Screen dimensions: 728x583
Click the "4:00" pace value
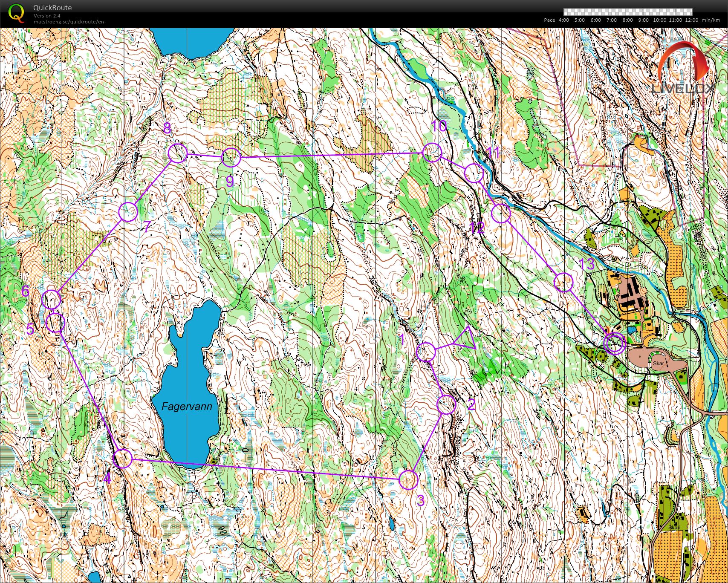(563, 20)
